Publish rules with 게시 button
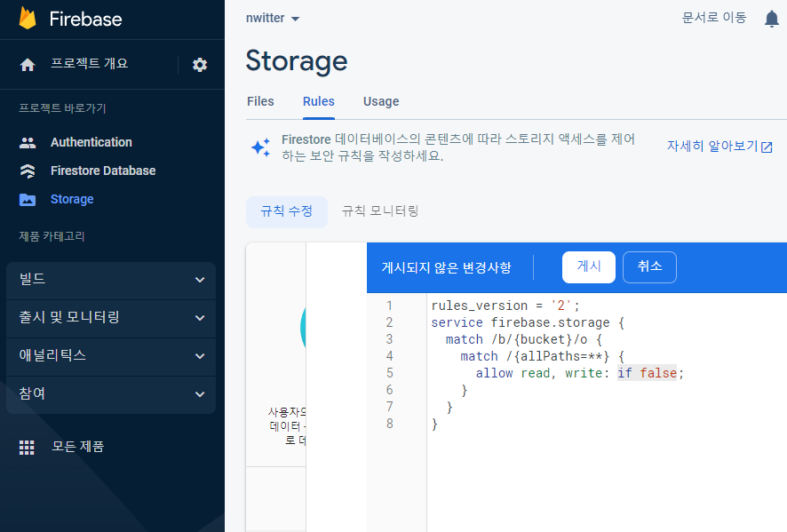Viewport: 787px width, 532px height. [x=589, y=267]
